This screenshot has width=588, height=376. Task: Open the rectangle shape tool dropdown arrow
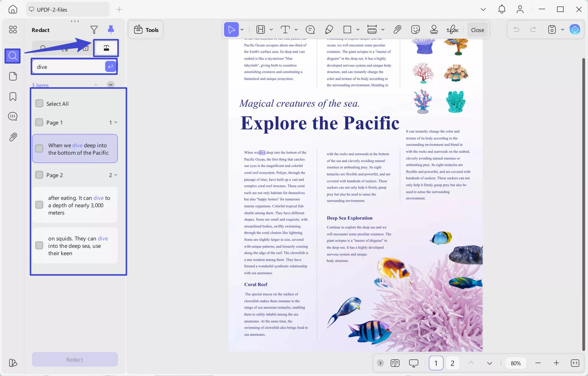(358, 30)
